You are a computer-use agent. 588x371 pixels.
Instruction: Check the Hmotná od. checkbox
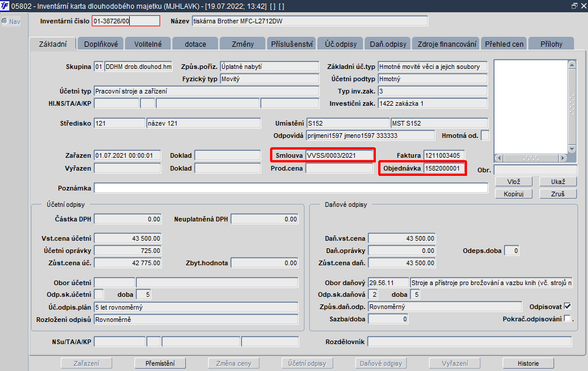click(485, 136)
